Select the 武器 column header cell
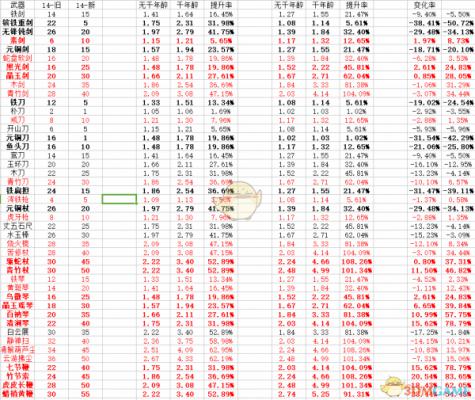Image resolution: width=475 pixels, height=400 pixels. (x=18, y=5)
